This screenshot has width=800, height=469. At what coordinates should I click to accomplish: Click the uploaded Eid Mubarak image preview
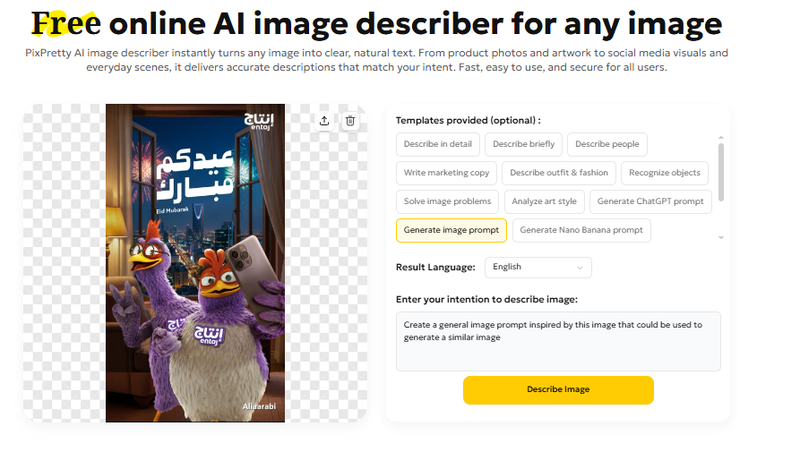coord(195,263)
